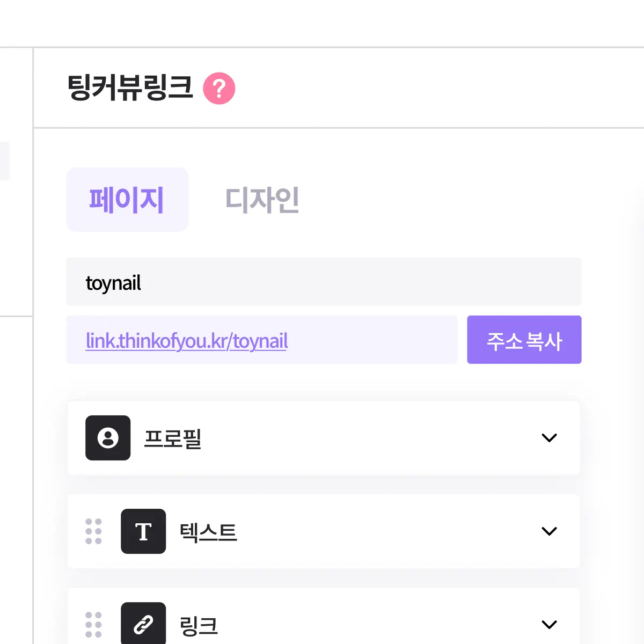Click the 텍스트 block T icon
The image size is (644, 644).
[143, 531]
